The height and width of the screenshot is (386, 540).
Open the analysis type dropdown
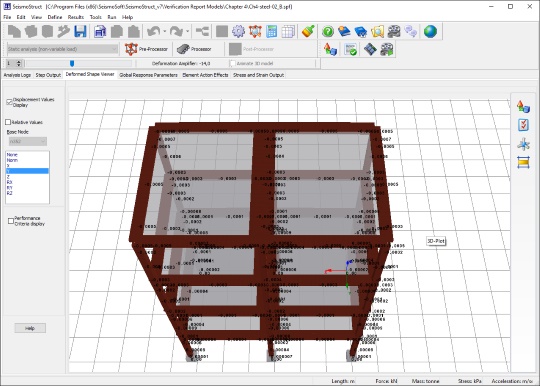click(62, 49)
